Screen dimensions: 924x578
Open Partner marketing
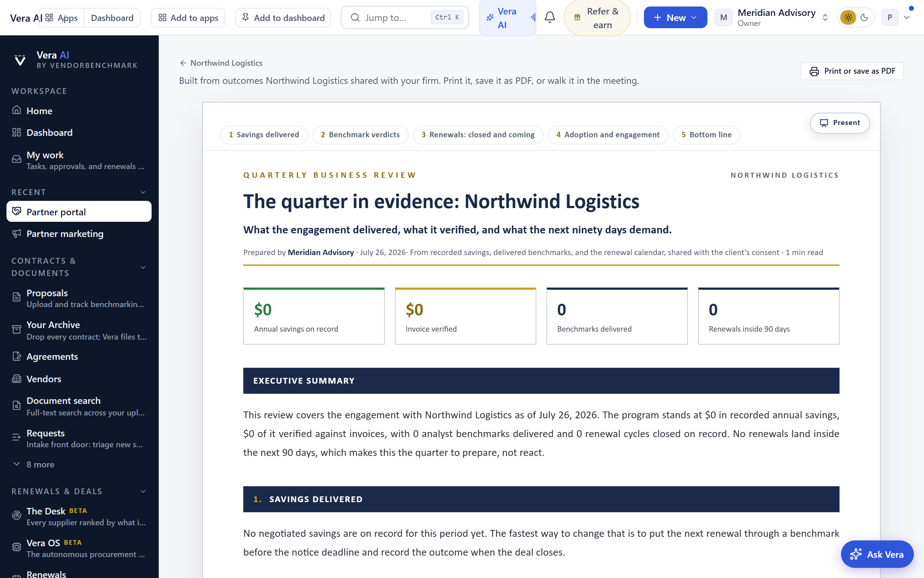click(79, 234)
